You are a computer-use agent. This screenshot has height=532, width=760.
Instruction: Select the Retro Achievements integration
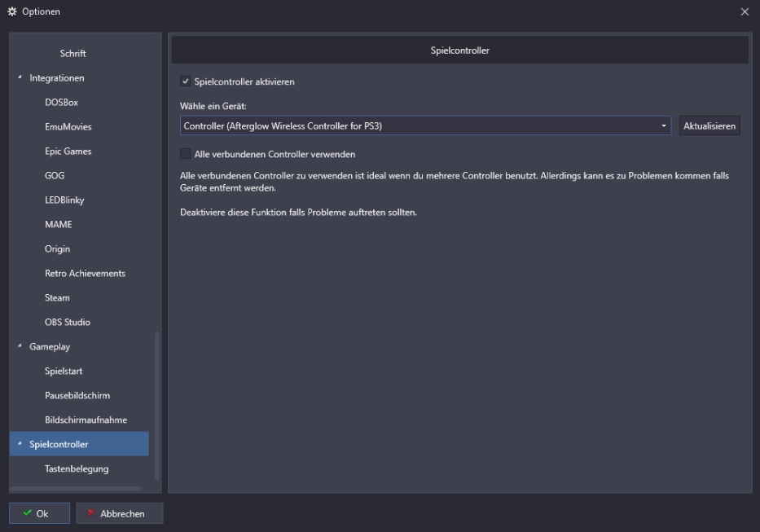point(85,273)
